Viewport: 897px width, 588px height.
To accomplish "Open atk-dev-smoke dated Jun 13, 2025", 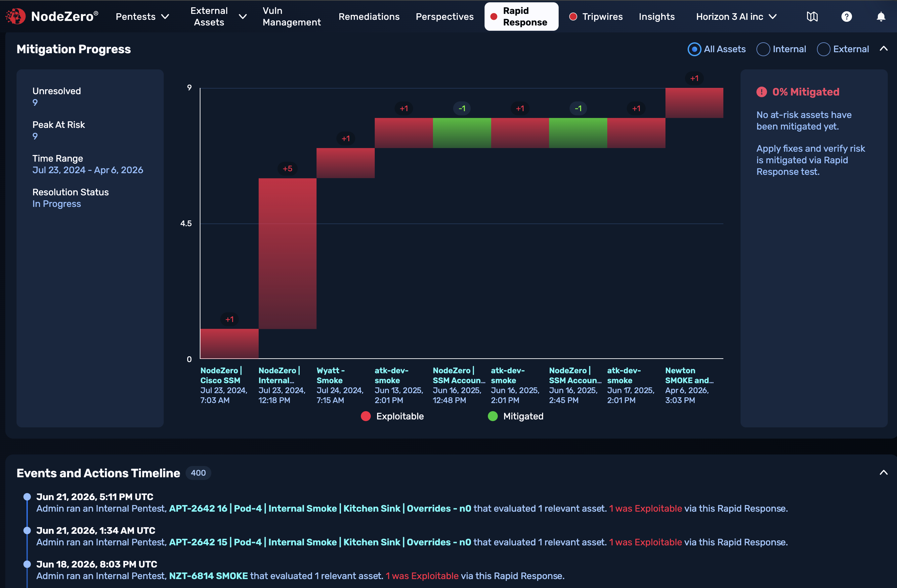I will (391, 375).
